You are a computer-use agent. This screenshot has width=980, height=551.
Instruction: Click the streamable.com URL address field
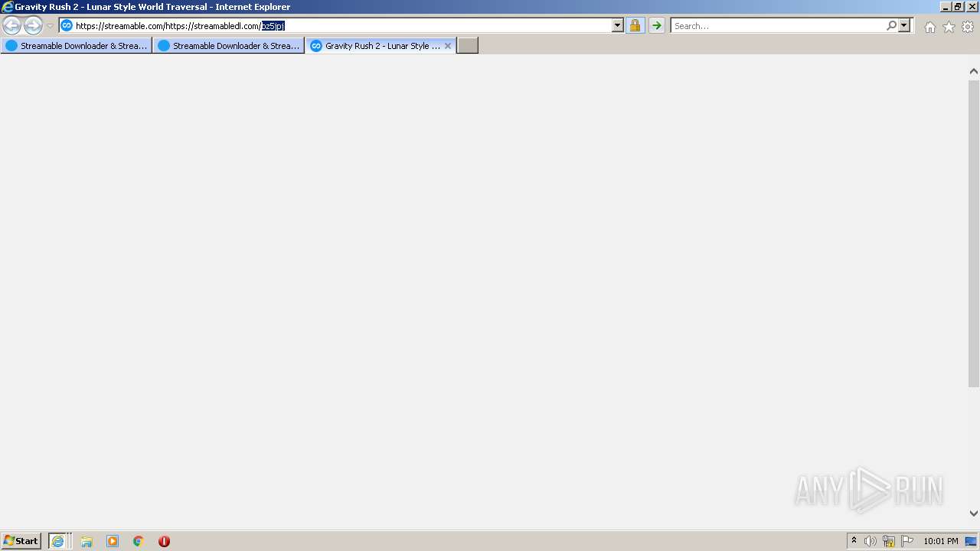342,25
